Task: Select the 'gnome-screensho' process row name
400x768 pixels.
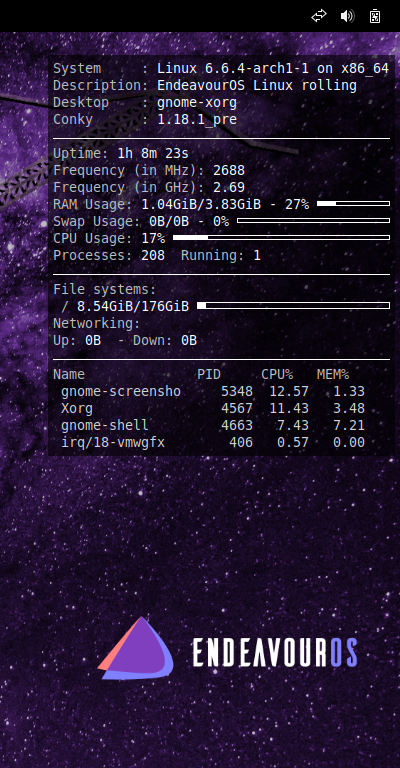Action: [121, 391]
